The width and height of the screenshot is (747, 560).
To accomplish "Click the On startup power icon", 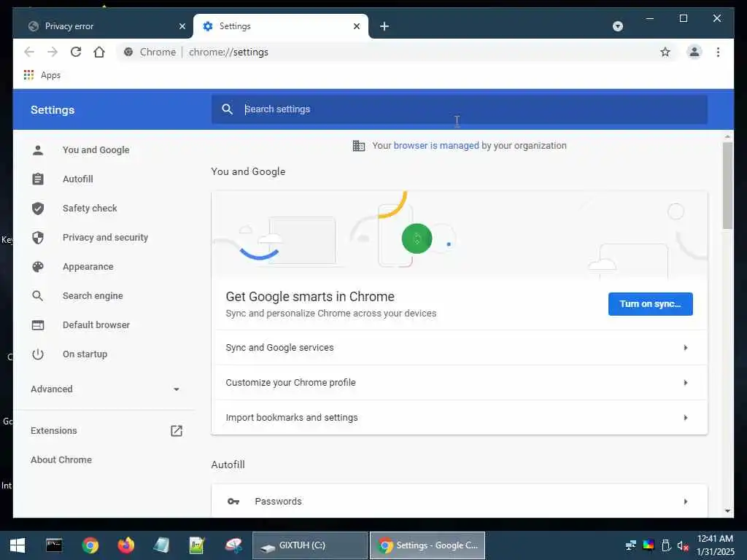I will [38, 354].
